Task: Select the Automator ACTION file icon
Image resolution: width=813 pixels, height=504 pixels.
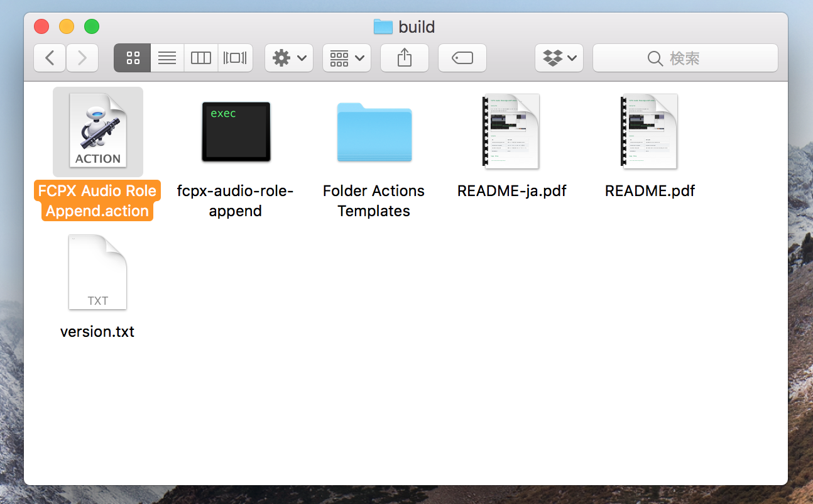Action: [x=98, y=131]
